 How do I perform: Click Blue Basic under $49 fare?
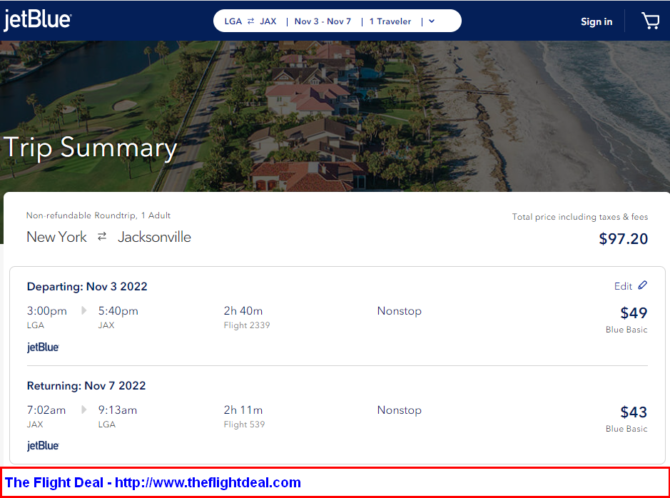626,330
